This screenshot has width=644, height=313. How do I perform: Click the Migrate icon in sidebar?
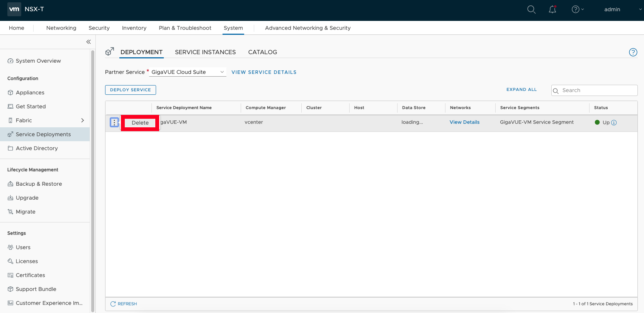tap(10, 212)
